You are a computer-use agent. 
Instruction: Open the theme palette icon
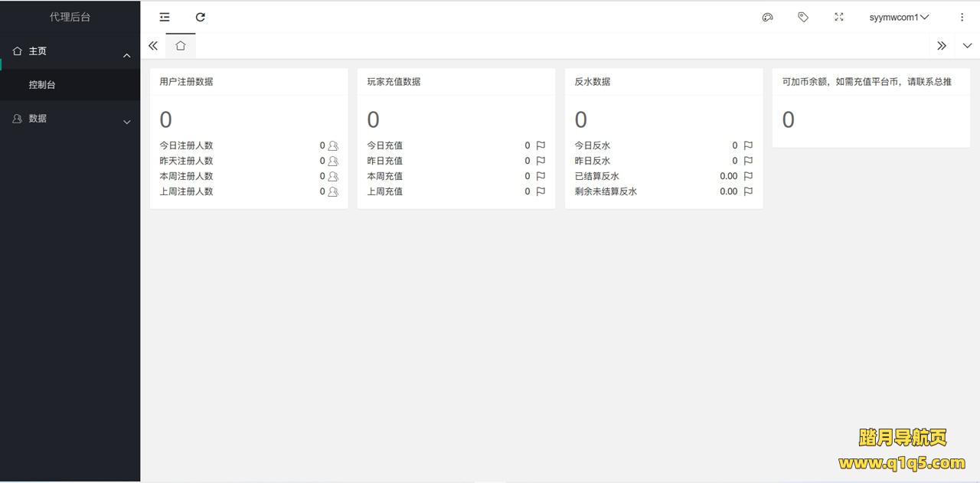pos(767,17)
